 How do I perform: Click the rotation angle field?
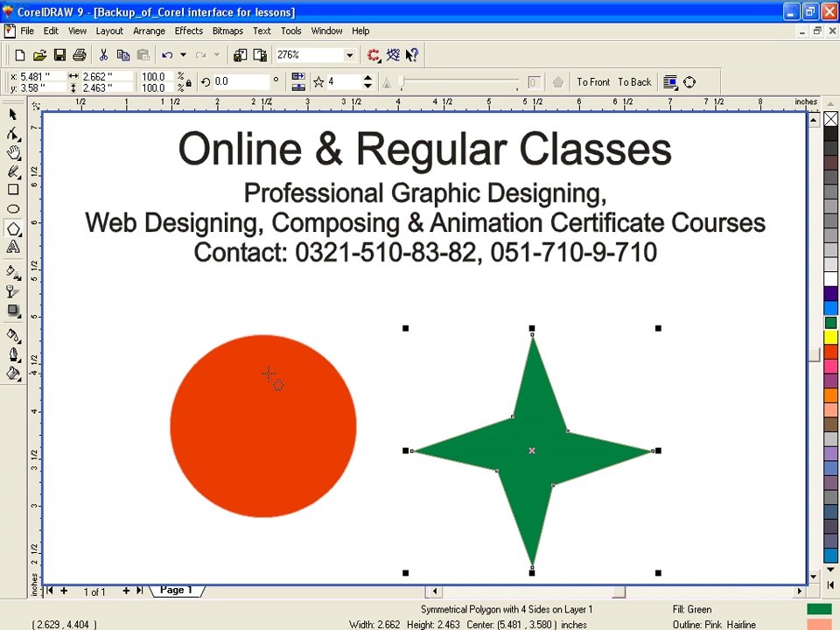[x=241, y=81]
